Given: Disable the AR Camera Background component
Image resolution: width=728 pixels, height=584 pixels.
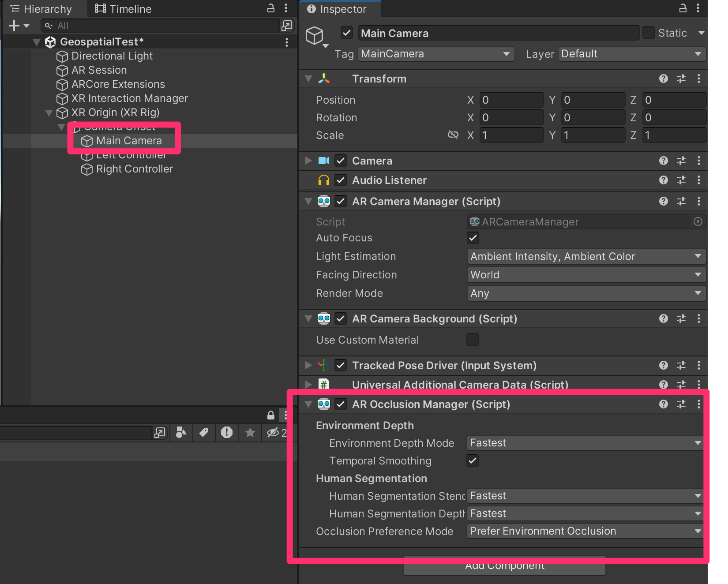Looking at the screenshot, I should [341, 318].
